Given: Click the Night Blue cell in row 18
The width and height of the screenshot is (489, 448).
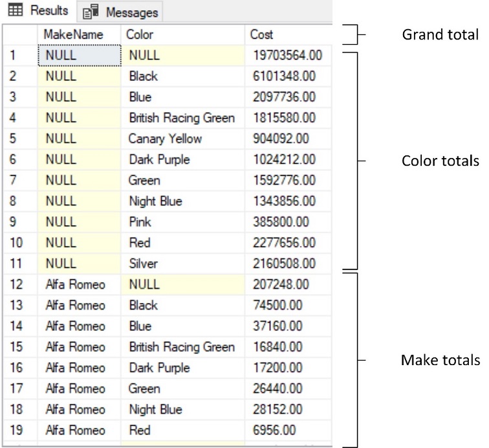Looking at the screenshot, I should (155, 409).
